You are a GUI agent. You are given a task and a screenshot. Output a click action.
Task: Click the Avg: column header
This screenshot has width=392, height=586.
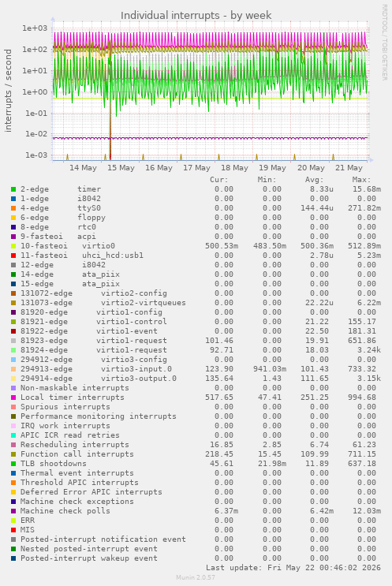point(314,180)
